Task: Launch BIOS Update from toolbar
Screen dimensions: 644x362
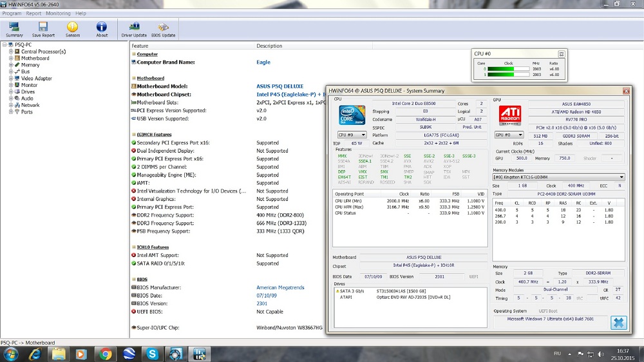Action: click(x=163, y=30)
